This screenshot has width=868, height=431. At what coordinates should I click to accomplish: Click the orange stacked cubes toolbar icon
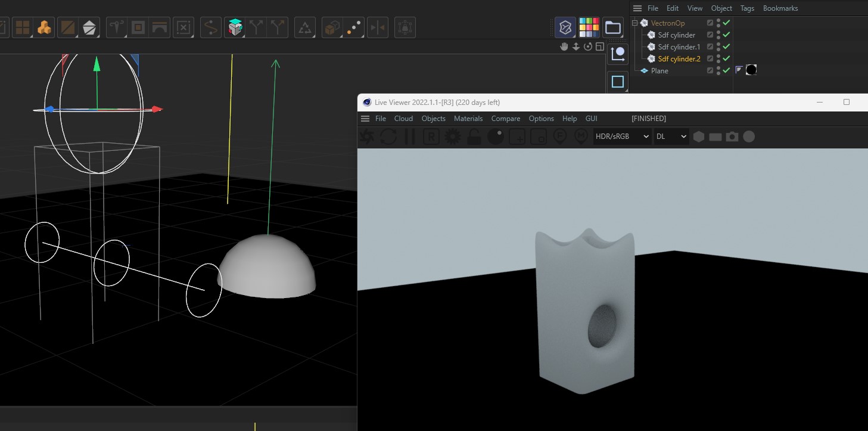pos(44,27)
